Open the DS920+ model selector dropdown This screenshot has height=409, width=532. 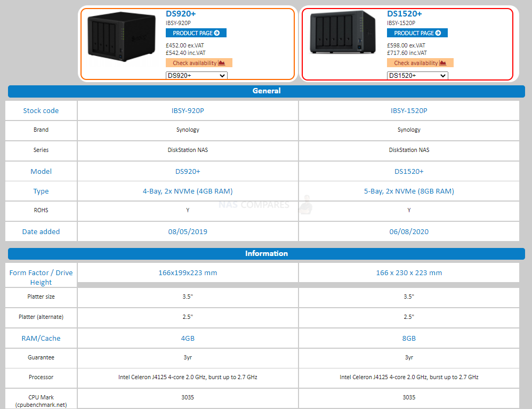[x=197, y=75]
